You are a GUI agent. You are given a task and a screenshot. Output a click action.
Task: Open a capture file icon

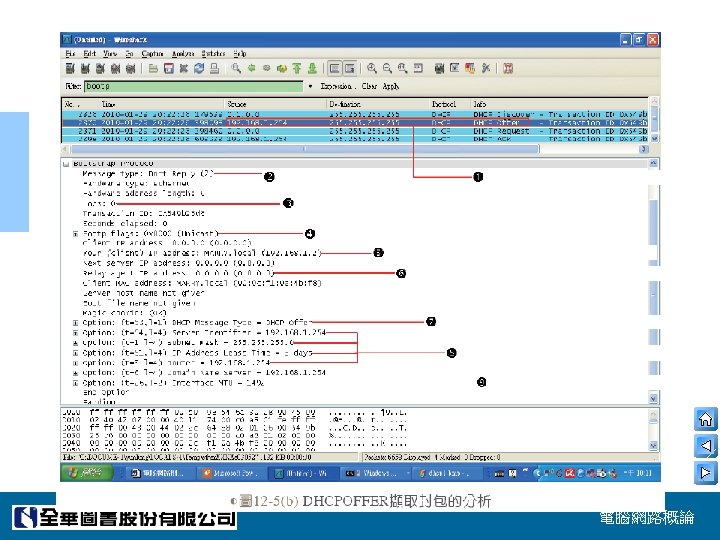click(153, 68)
